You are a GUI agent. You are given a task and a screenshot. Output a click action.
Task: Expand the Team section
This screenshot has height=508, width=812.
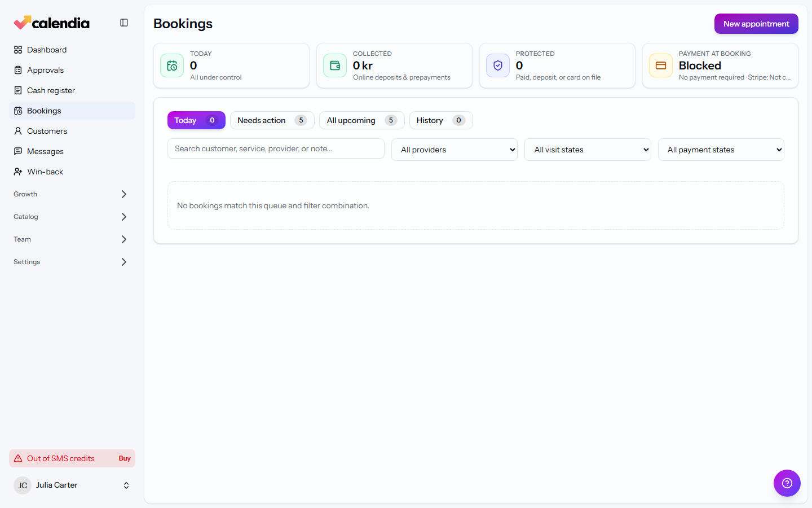72,239
